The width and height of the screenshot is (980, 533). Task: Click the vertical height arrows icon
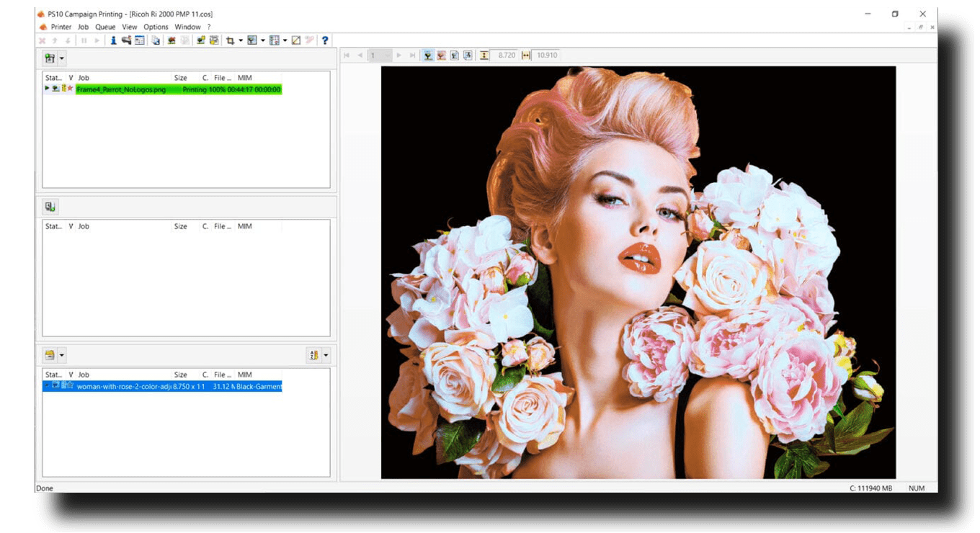tap(484, 55)
